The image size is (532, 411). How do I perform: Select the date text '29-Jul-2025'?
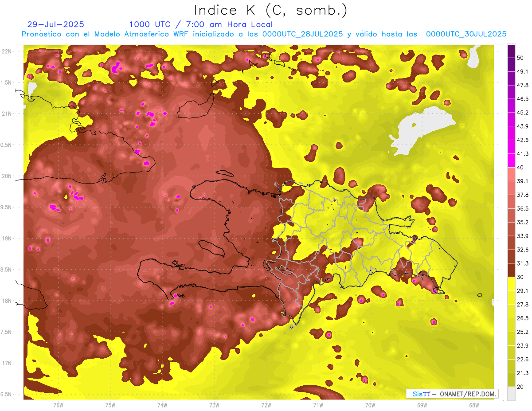click(x=55, y=24)
